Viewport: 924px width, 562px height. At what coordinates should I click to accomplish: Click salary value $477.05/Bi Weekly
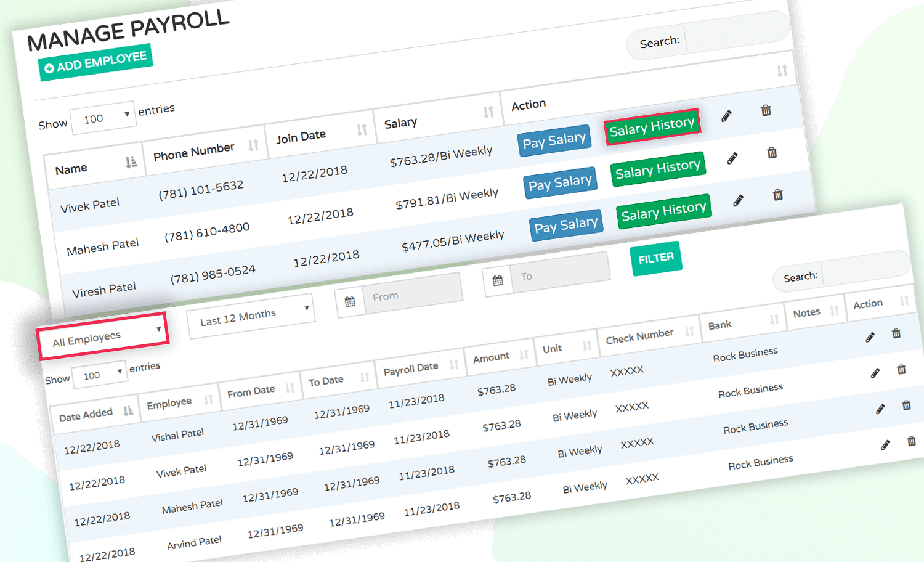click(x=453, y=241)
